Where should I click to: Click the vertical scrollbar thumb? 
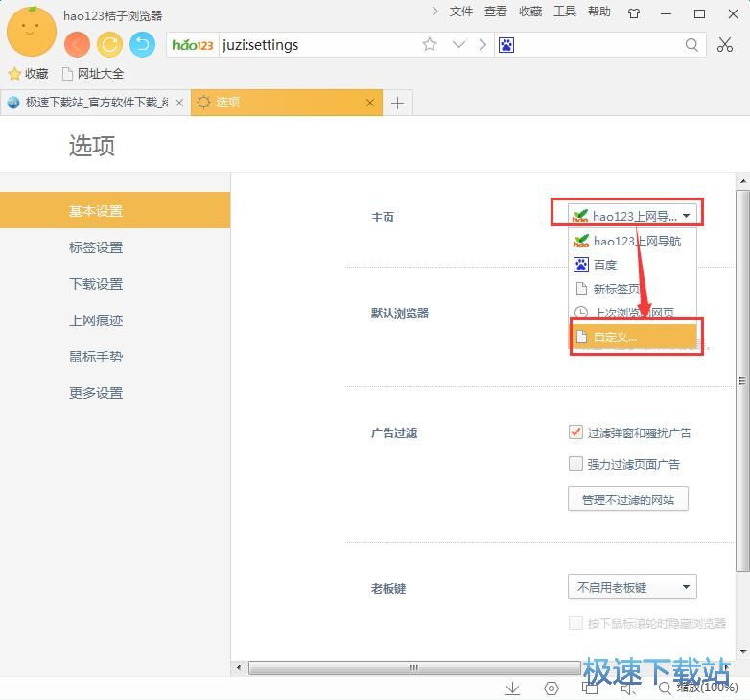point(743,380)
